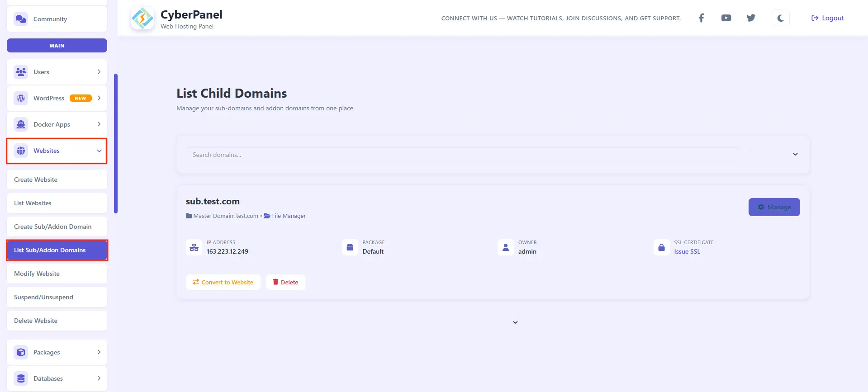This screenshot has height=392, width=868.
Task: Open Delete Website submenu item
Action: point(57,321)
